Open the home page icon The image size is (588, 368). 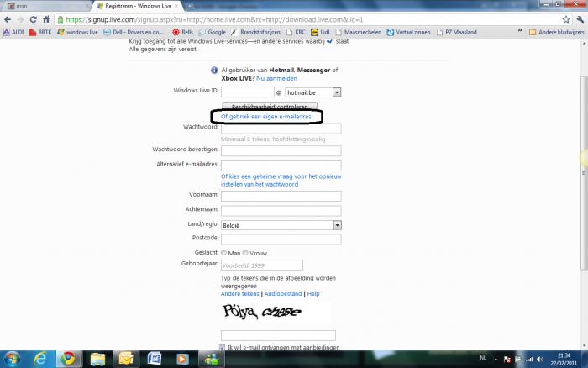[46, 19]
